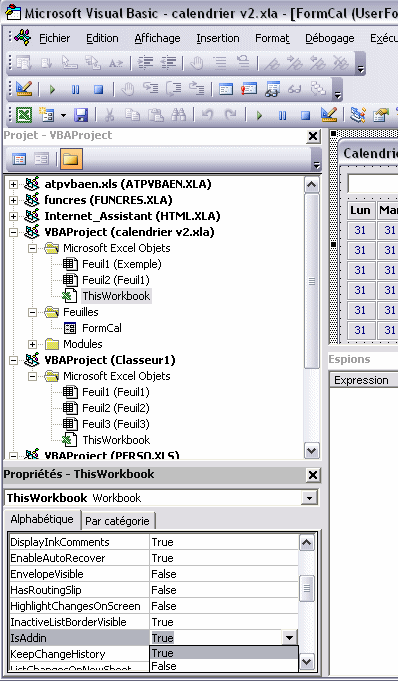Select Feuil1 (Exemple) in the project tree
This screenshot has height=682, width=398.
click(x=122, y=264)
